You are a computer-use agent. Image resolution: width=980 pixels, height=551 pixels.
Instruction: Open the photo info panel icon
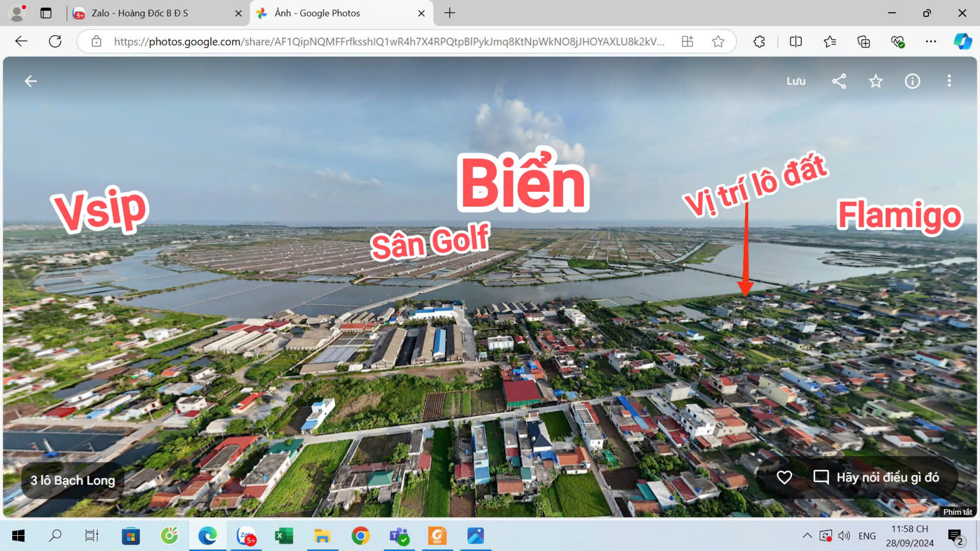(x=912, y=81)
